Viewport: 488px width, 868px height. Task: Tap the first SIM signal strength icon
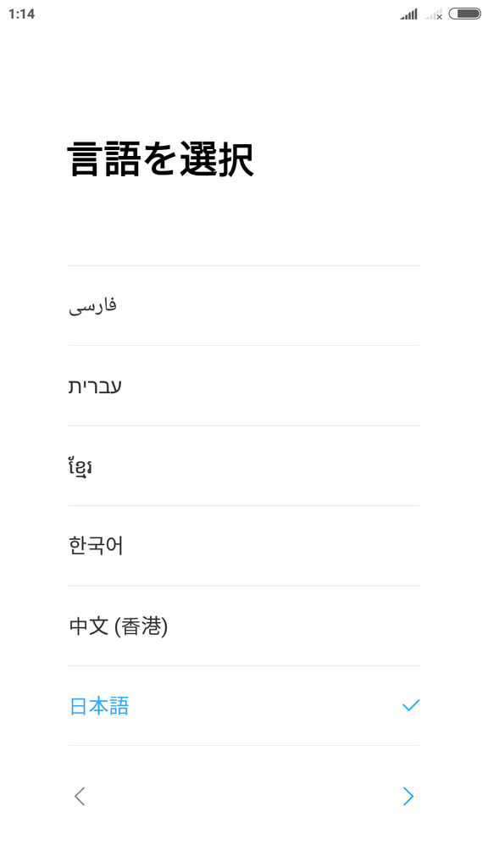pos(409,14)
